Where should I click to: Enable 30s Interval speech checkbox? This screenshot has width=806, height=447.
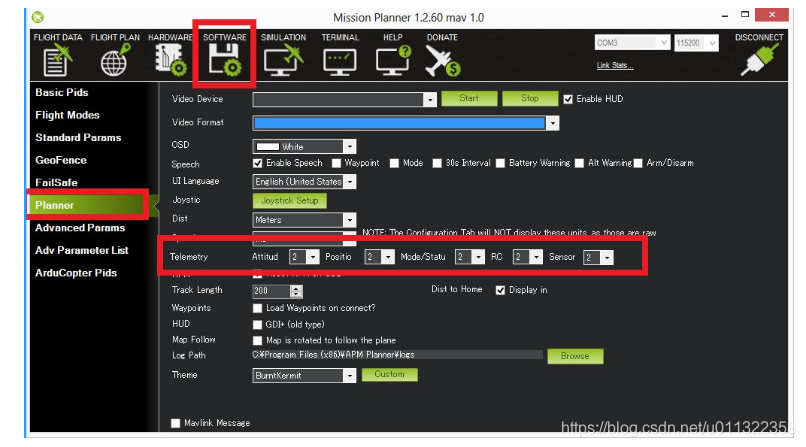click(437, 163)
